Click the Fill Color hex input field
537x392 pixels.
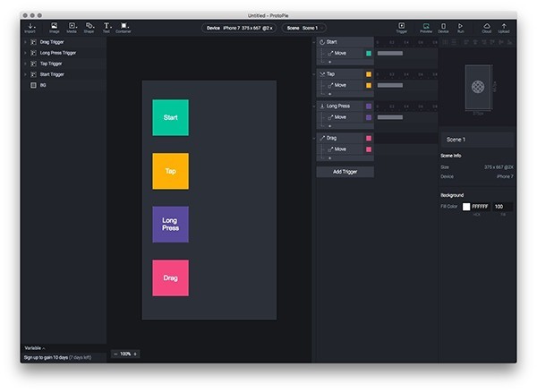click(480, 207)
